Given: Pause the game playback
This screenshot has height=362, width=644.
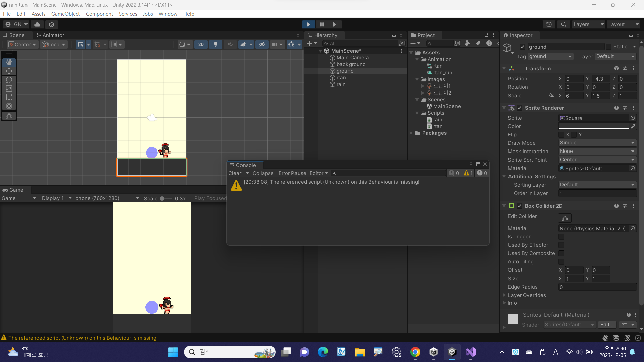Looking at the screenshot, I should [x=322, y=24].
